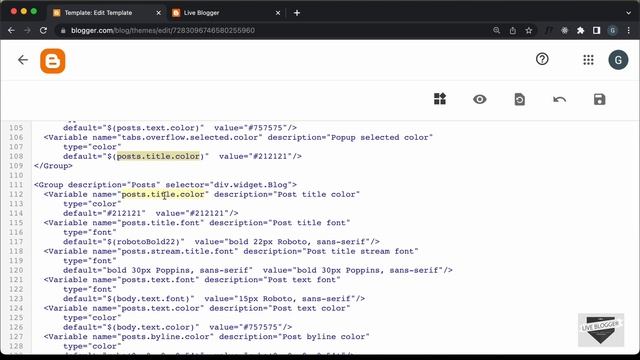Click posts.title.color name on line 112

(163, 194)
